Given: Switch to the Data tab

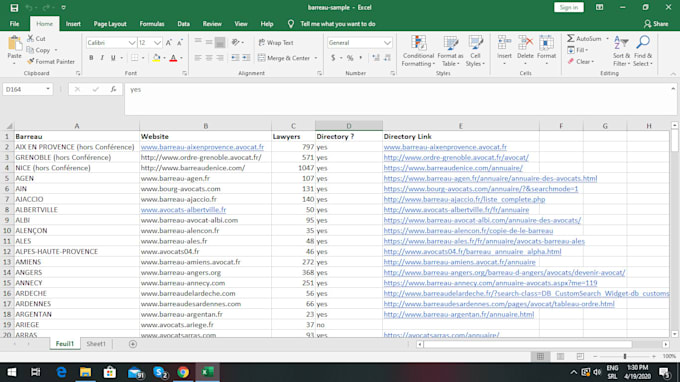Looking at the screenshot, I should 183,24.
